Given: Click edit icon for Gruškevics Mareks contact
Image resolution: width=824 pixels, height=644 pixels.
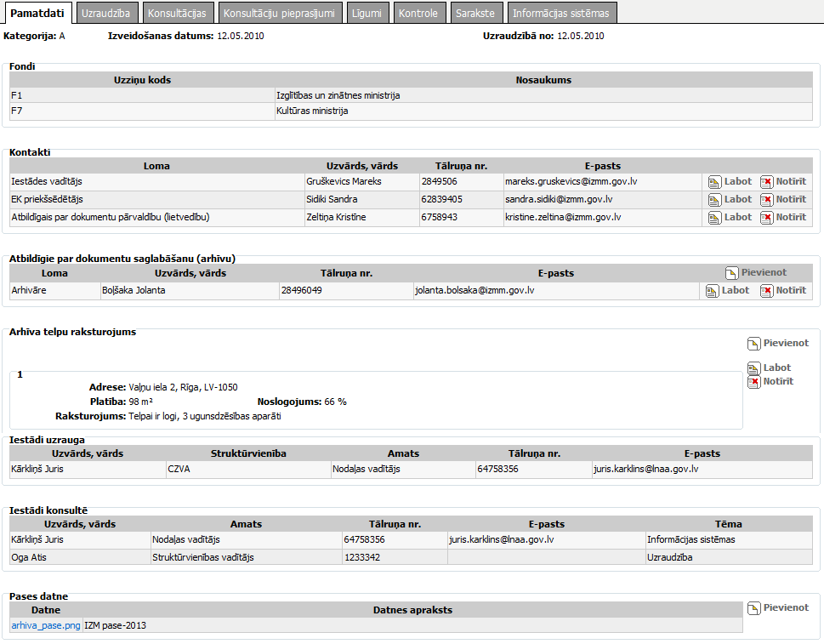Looking at the screenshot, I should (714, 181).
